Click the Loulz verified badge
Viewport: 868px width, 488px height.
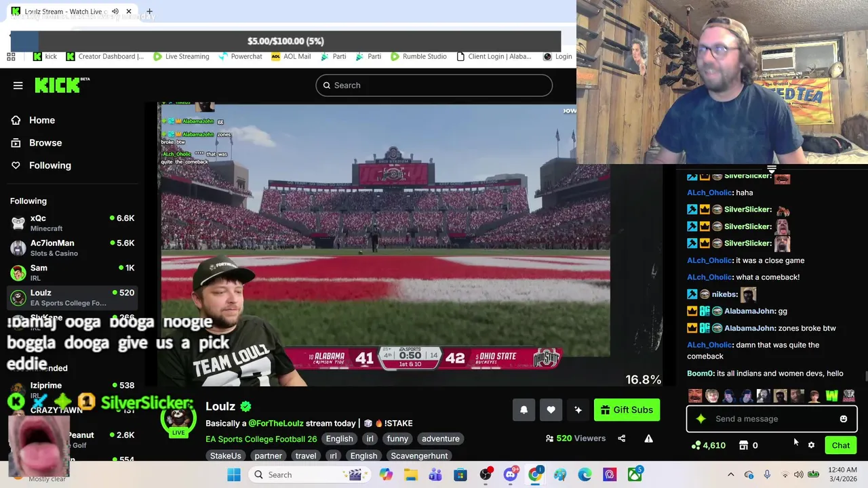click(245, 407)
